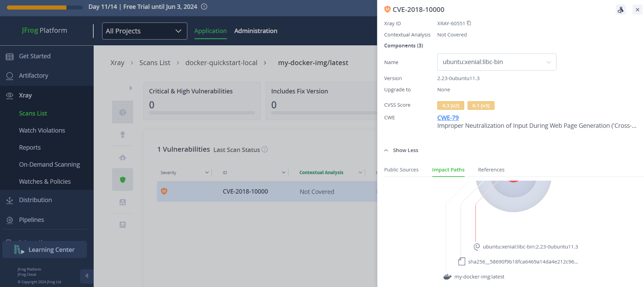This screenshot has height=287, width=644.
Task: Click the libc-bin component node icon
Action: [x=477, y=246]
